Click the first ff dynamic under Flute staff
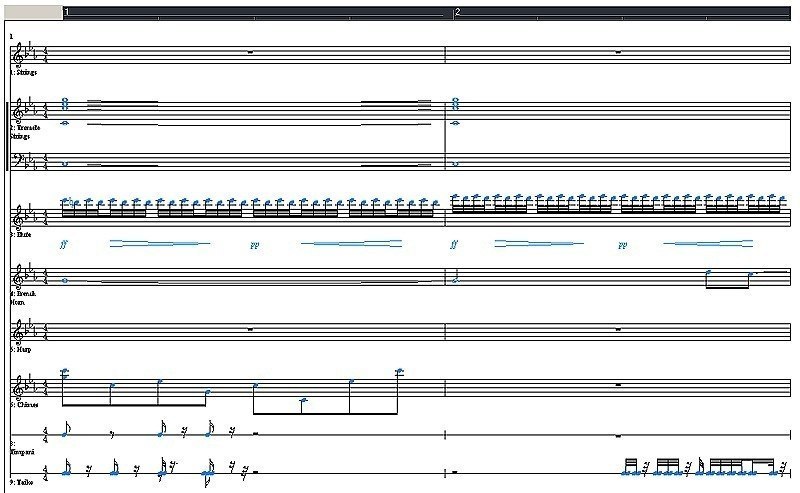The width and height of the screenshot is (800, 493). 65,243
